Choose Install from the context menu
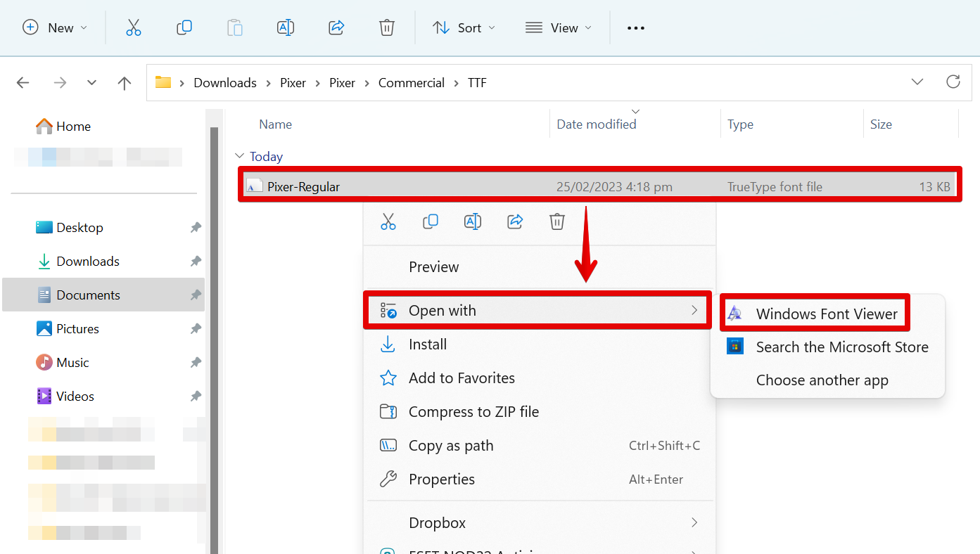 [427, 344]
